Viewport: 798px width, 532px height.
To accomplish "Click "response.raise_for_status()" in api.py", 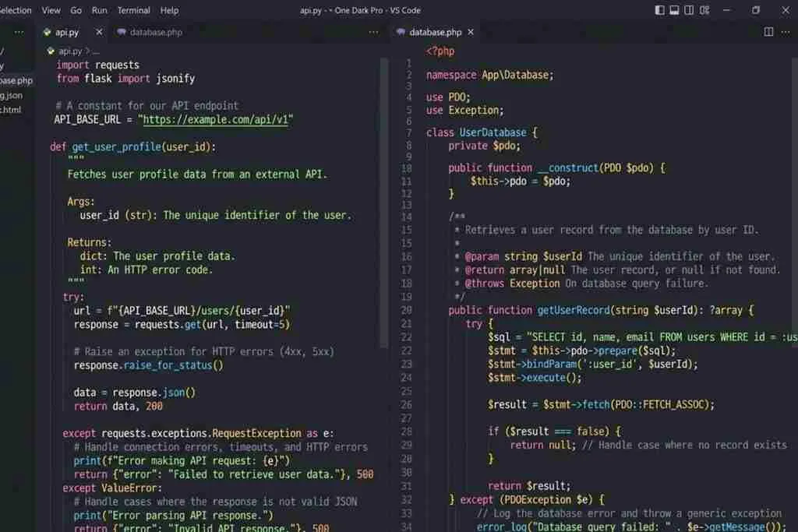I will (x=148, y=365).
